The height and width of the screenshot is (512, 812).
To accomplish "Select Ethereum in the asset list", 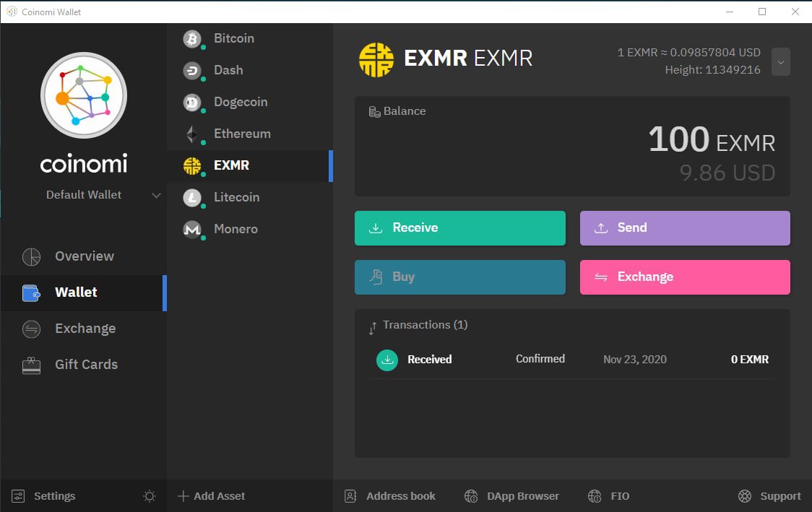I will [250, 134].
